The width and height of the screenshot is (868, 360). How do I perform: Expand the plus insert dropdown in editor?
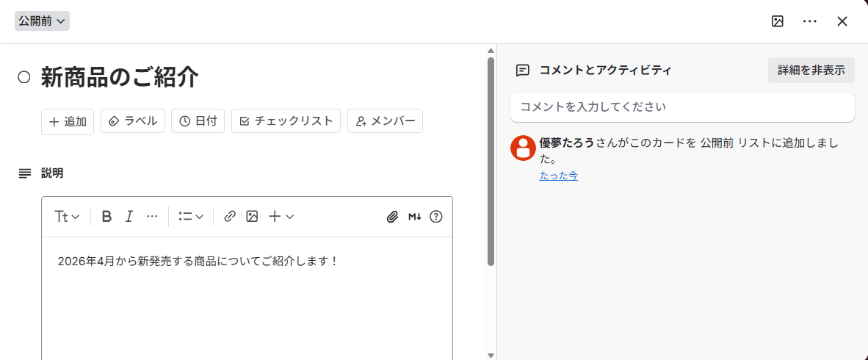tap(281, 216)
